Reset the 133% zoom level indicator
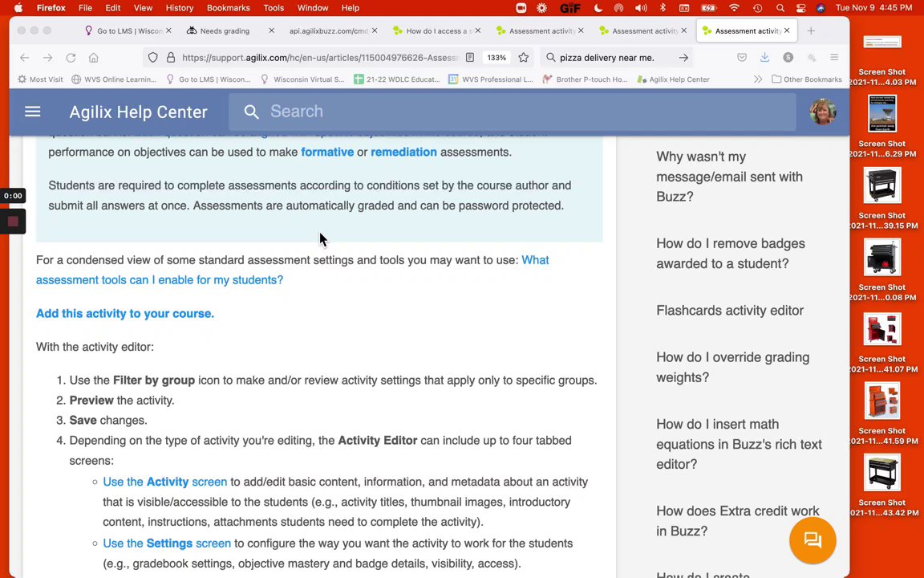 [x=496, y=57]
